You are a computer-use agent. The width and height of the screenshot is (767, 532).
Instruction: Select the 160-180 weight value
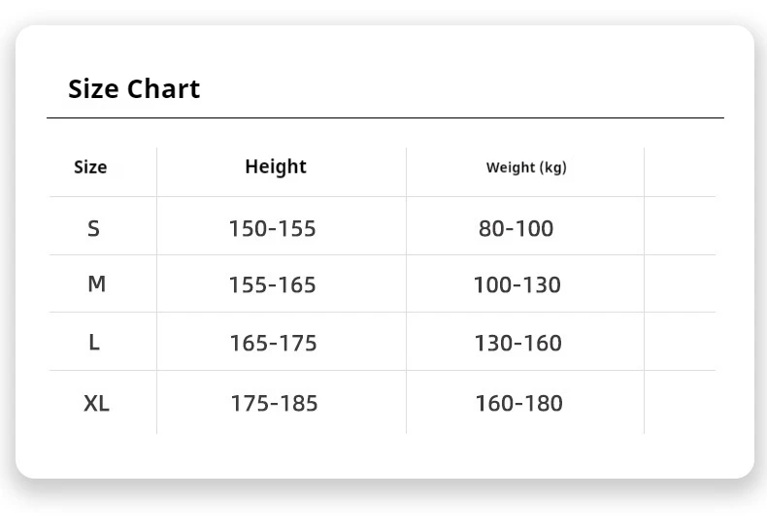pyautogui.click(x=518, y=403)
